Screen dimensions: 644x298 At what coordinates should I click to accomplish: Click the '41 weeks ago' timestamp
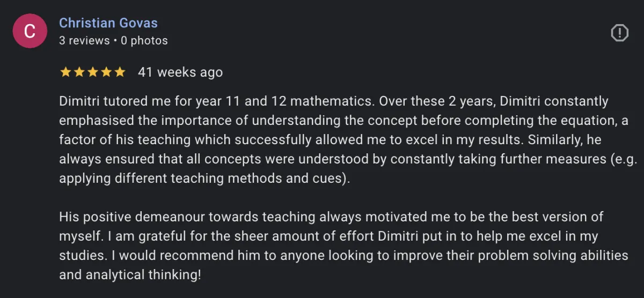180,72
